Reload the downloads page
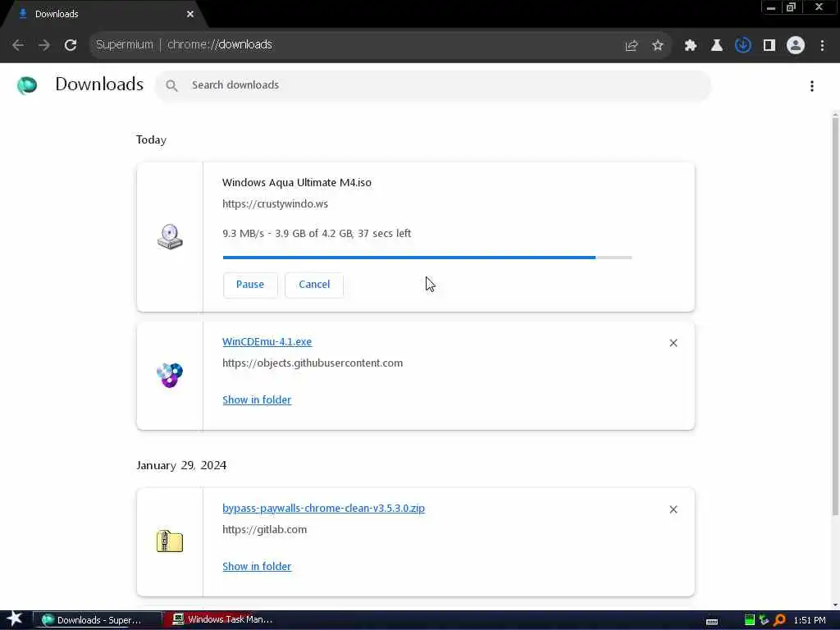The image size is (840, 630). 71,45
